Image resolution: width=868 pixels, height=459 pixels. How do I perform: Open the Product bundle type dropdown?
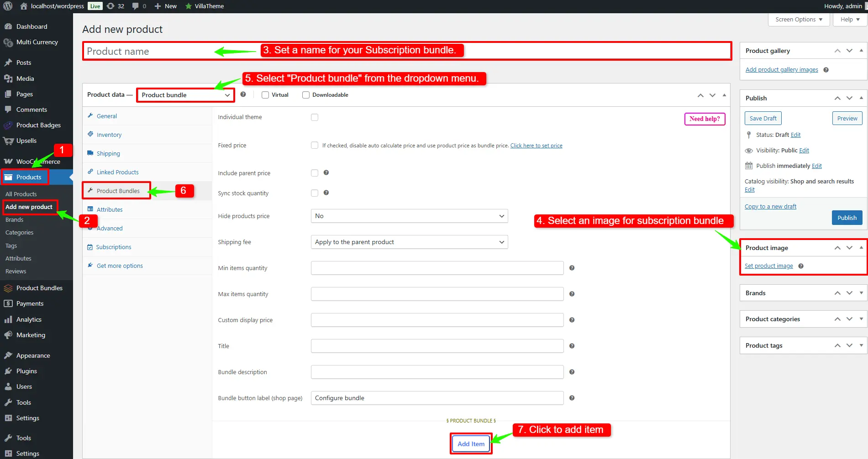pos(185,95)
